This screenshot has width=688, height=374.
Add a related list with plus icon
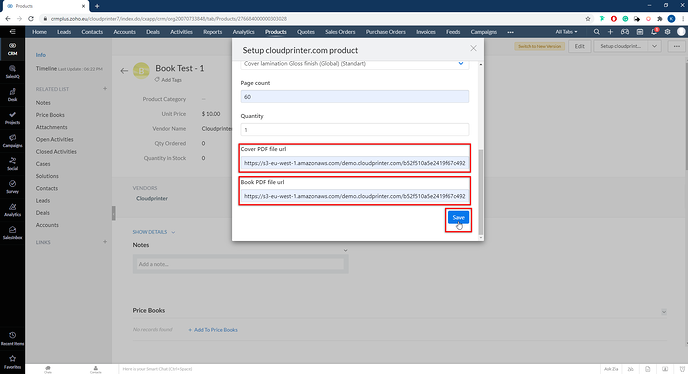(105, 89)
